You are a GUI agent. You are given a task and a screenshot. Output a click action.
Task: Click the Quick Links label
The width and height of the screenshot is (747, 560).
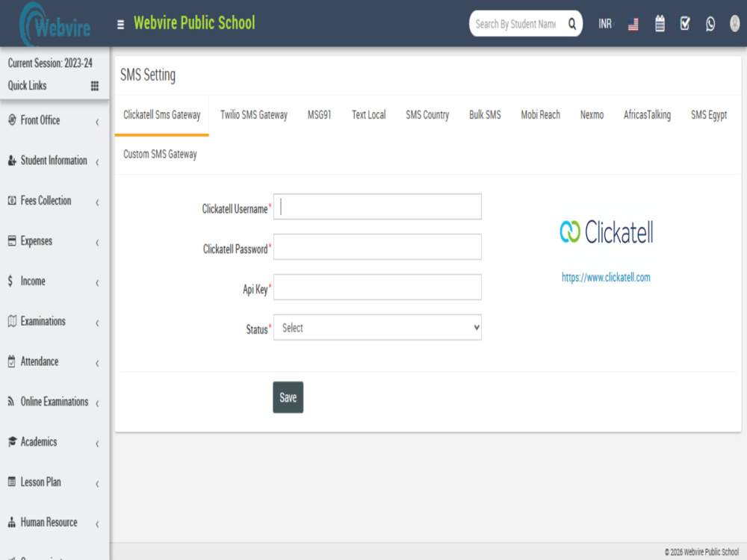[27, 86]
